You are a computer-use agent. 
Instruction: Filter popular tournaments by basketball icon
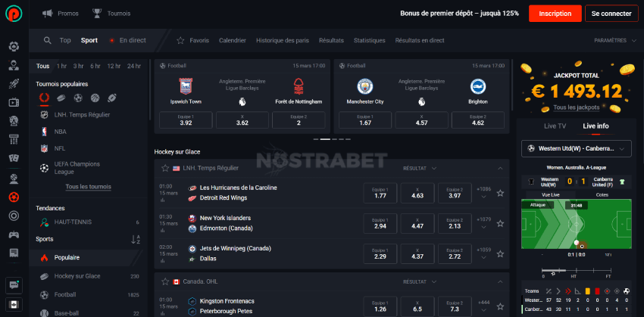click(95, 98)
